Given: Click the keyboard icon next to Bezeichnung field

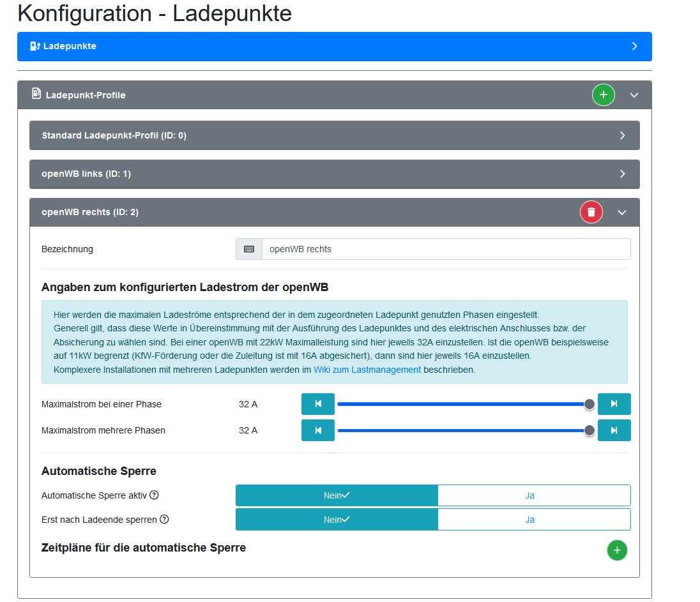Looking at the screenshot, I should coord(249,249).
